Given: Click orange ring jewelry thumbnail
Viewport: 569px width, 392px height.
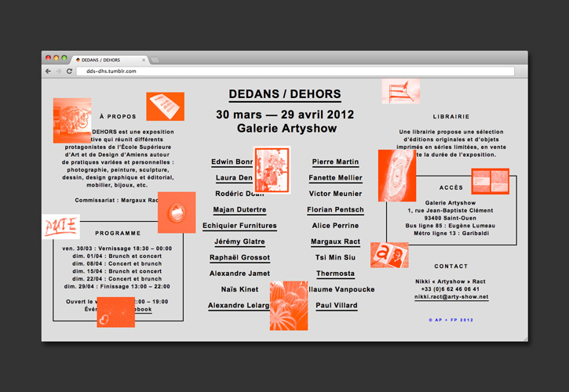Looking at the screenshot, I should tap(177, 212).
